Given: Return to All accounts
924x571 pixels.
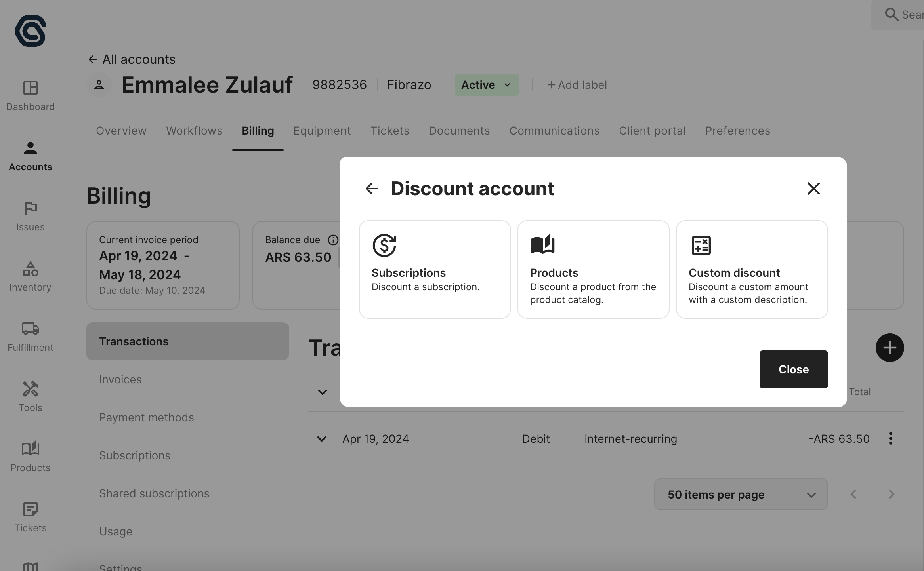Looking at the screenshot, I should pyautogui.click(x=132, y=59).
